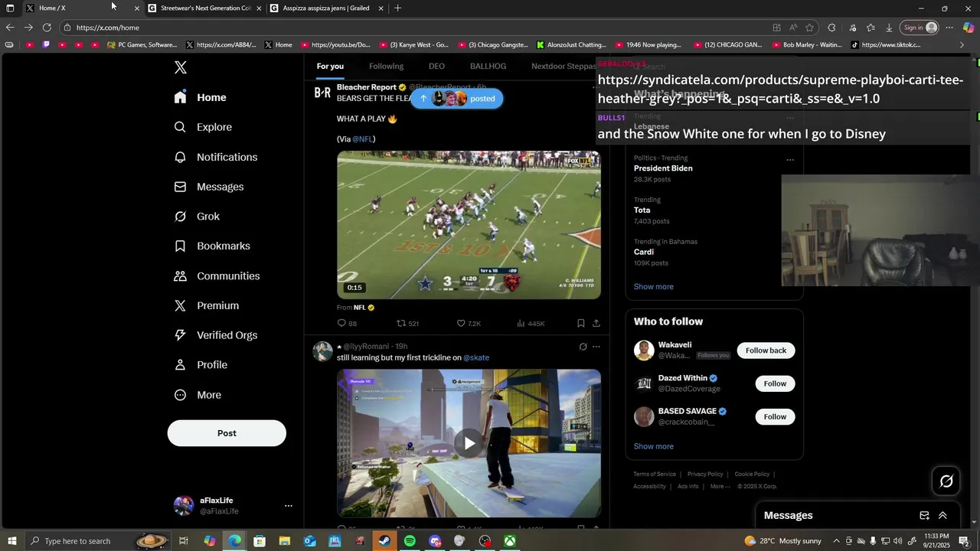Image resolution: width=980 pixels, height=551 pixels.
Task: Switch to Asspizza jeans Grailed tab
Action: pos(325,8)
